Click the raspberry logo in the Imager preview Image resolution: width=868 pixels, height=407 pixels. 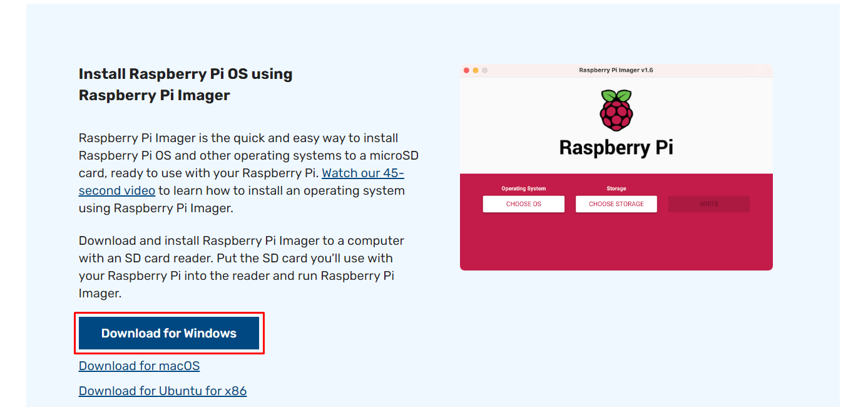pos(616,110)
